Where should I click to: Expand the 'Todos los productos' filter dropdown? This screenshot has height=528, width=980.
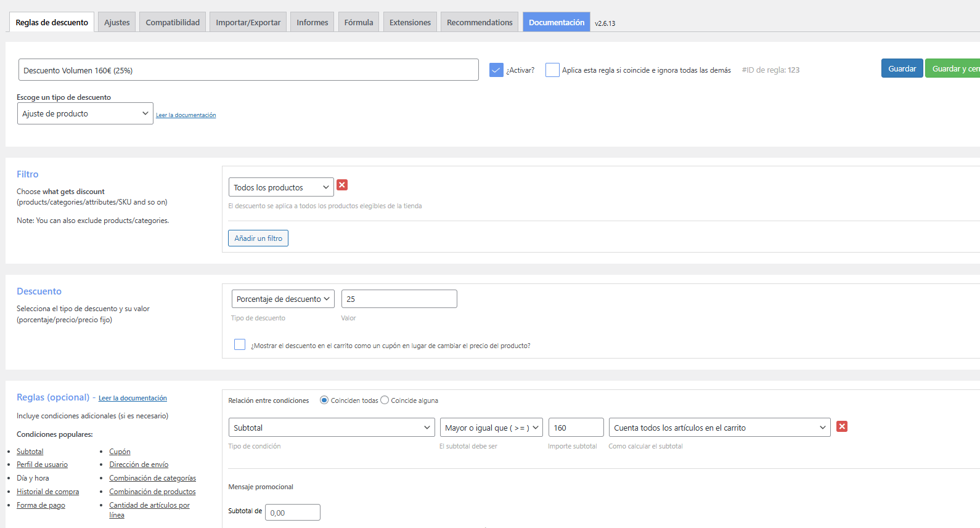[x=281, y=187]
